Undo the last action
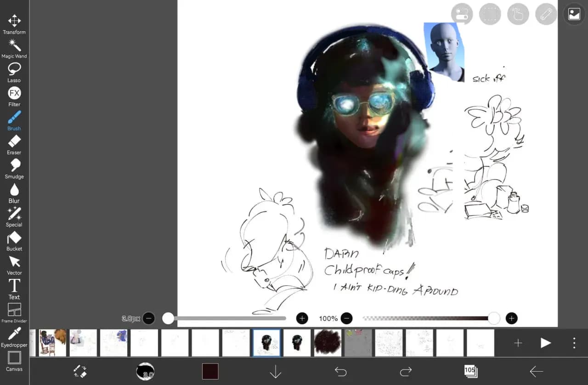 pos(340,371)
